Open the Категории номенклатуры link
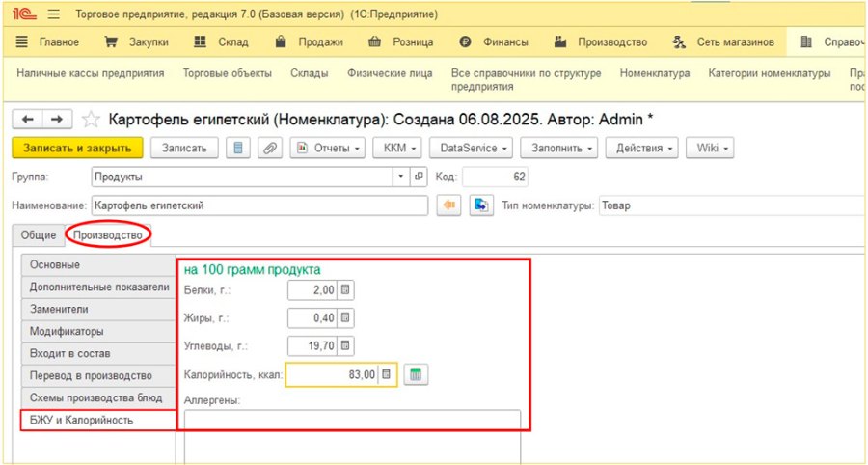The width and height of the screenshot is (868, 465). (x=770, y=73)
